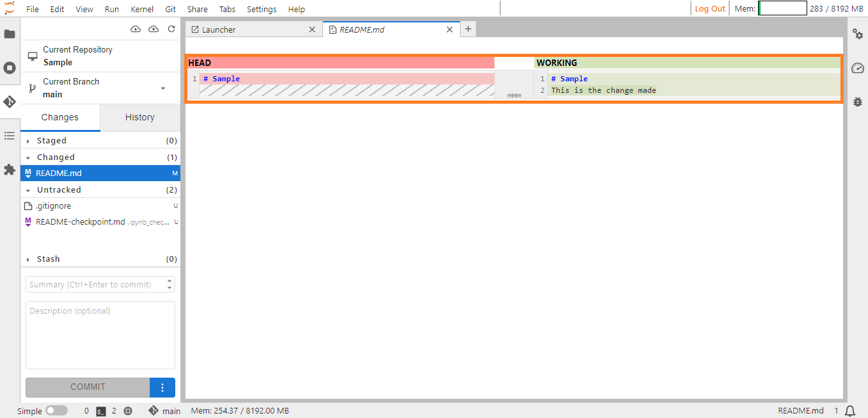
Task: Open the Settings menu
Action: coord(262,9)
